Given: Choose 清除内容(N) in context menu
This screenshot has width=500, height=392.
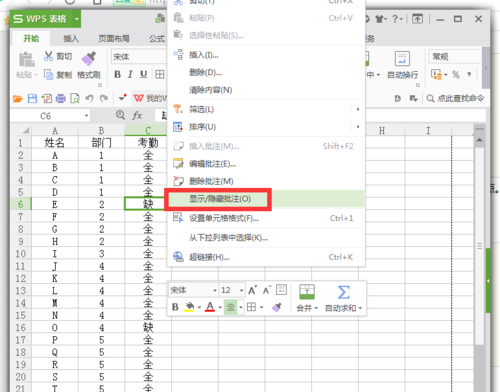Looking at the screenshot, I should [x=265, y=90].
